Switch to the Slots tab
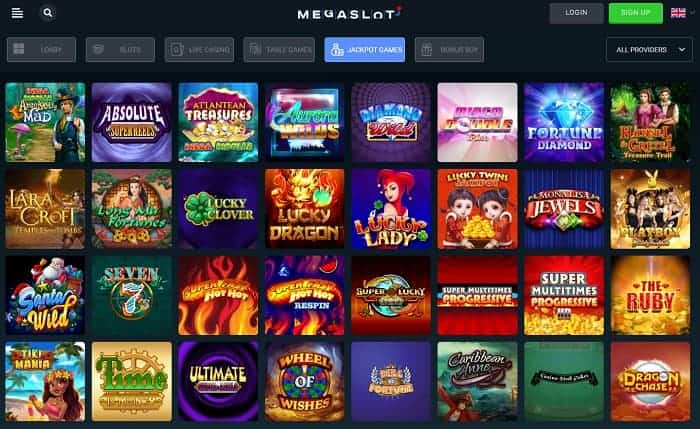Image resolution: width=700 pixels, height=429 pixels. (121, 50)
